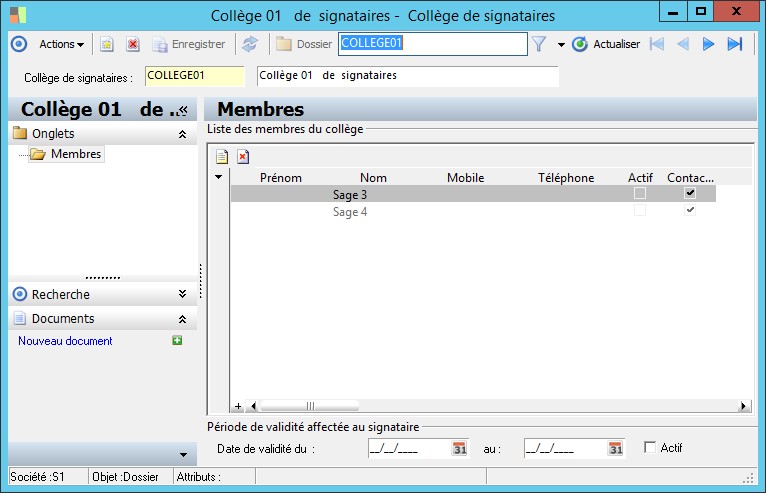Image resolution: width=766 pixels, height=493 pixels.
Task: Click the Téléphone column header
Action: tap(566, 178)
